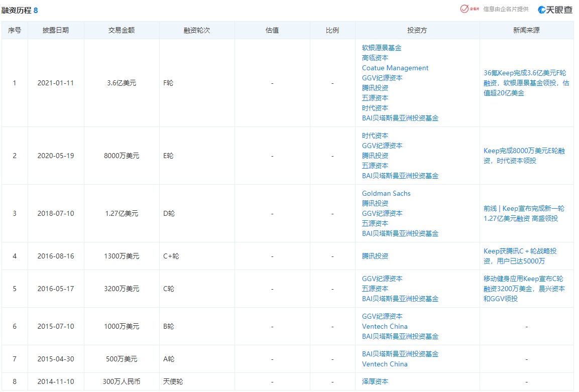Open GGV纪源资本 in the F轮 row
This screenshot has width=579, height=392.
(x=382, y=78)
